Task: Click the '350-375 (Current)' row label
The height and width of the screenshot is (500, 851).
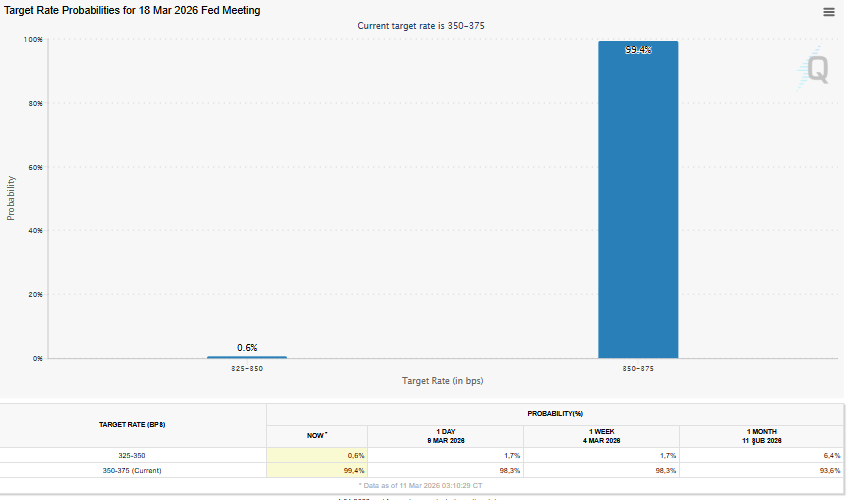Action: (x=133, y=470)
